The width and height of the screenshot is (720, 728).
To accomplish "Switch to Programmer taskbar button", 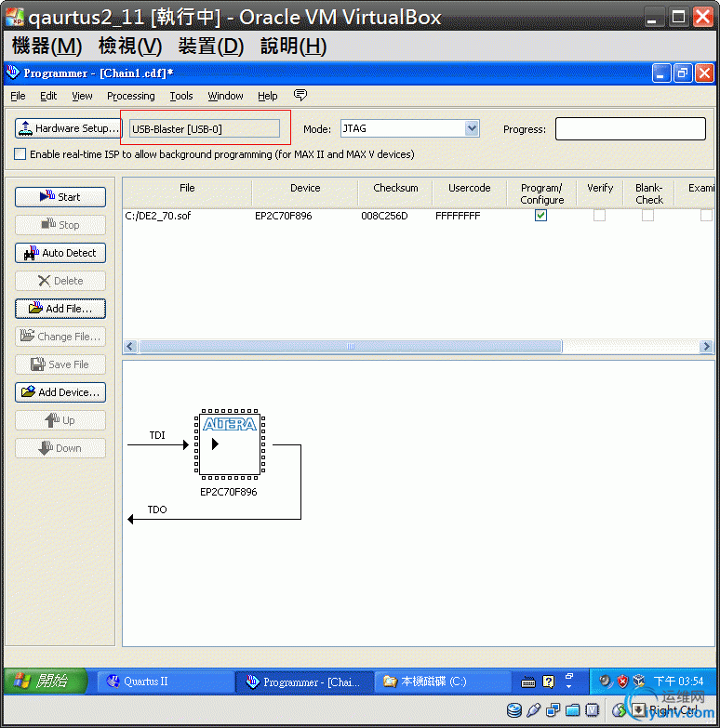I will coord(305,682).
